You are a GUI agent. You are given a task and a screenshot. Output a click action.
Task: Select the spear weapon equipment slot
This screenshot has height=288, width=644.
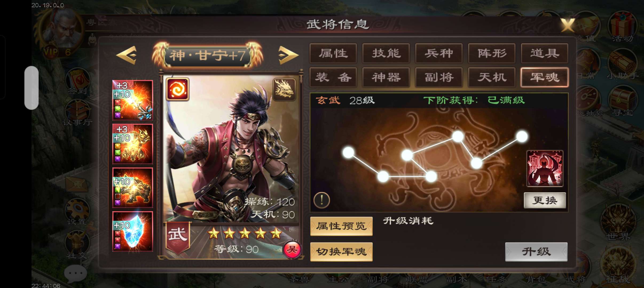tap(133, 100)
